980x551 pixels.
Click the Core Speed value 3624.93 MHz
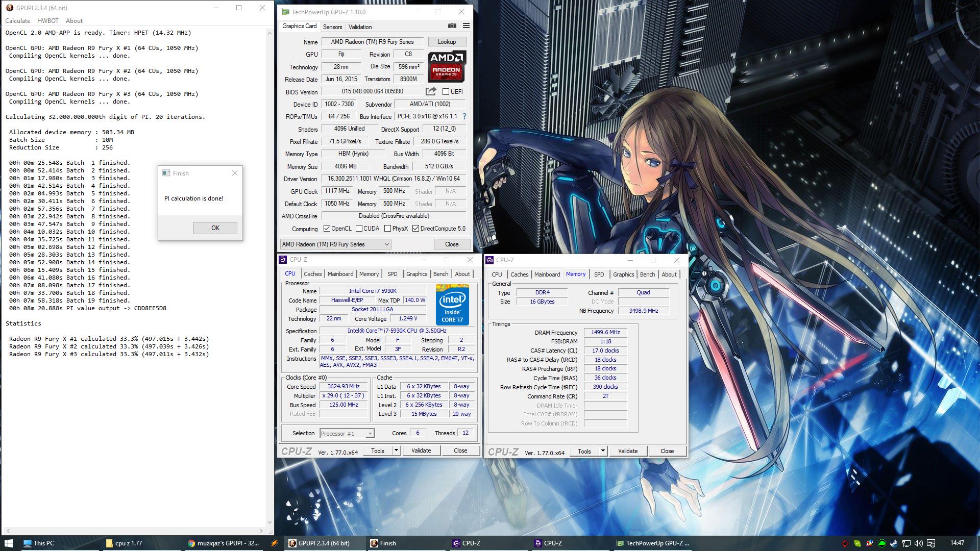[x=344, y=386]
